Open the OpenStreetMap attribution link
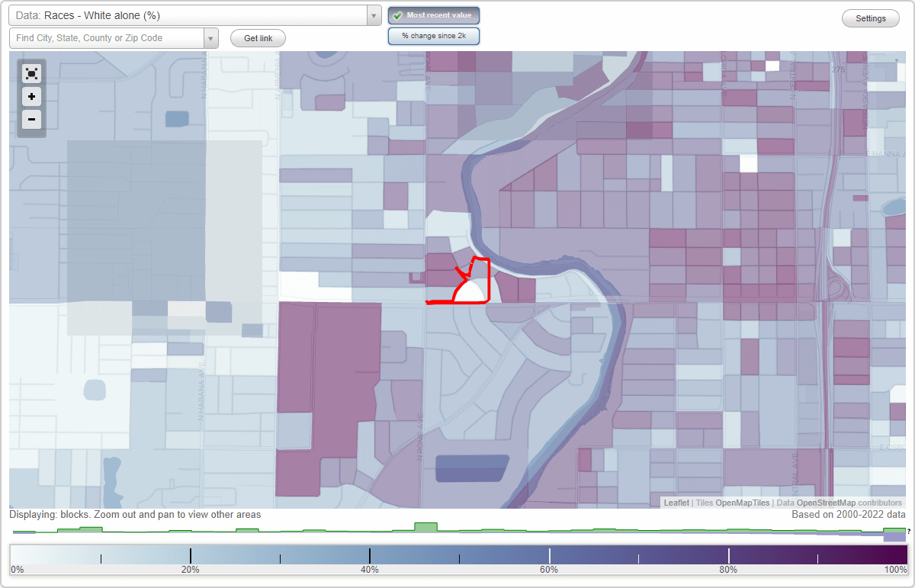The image size is (915, 588). click(x=827, y=503)
